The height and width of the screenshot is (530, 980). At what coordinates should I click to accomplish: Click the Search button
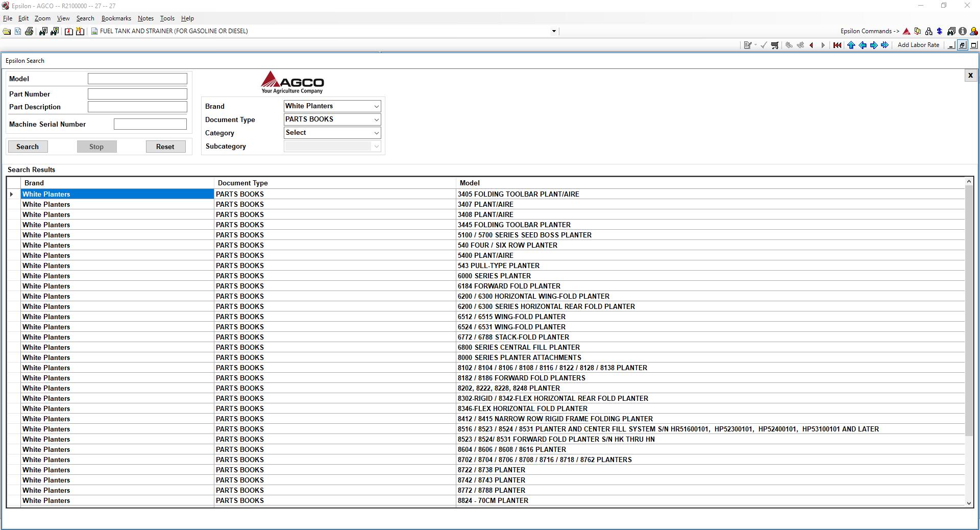(x=28, y=147)
